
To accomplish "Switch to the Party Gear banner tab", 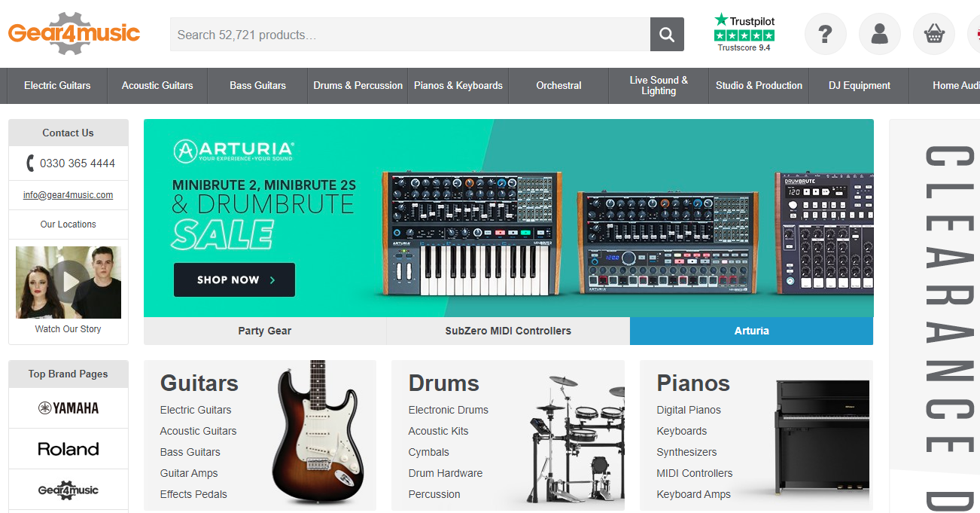I will (x=265, y=331).
